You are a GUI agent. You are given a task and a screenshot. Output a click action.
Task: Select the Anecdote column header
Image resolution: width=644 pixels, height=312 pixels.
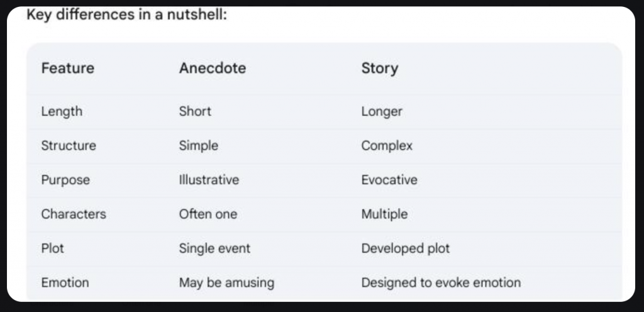pyautogui.click(x=213, y=68)
